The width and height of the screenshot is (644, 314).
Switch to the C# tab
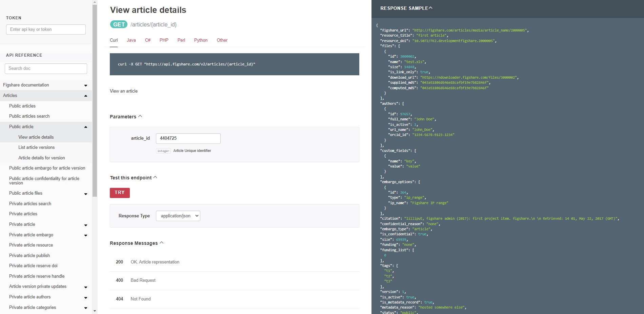coord(148,40)
